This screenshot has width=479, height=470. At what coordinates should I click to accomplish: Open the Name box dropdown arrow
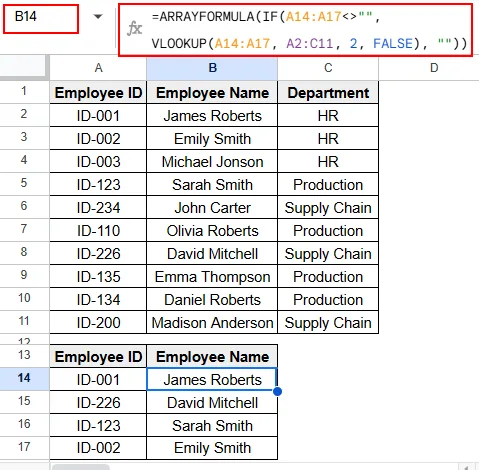point(98,16)
